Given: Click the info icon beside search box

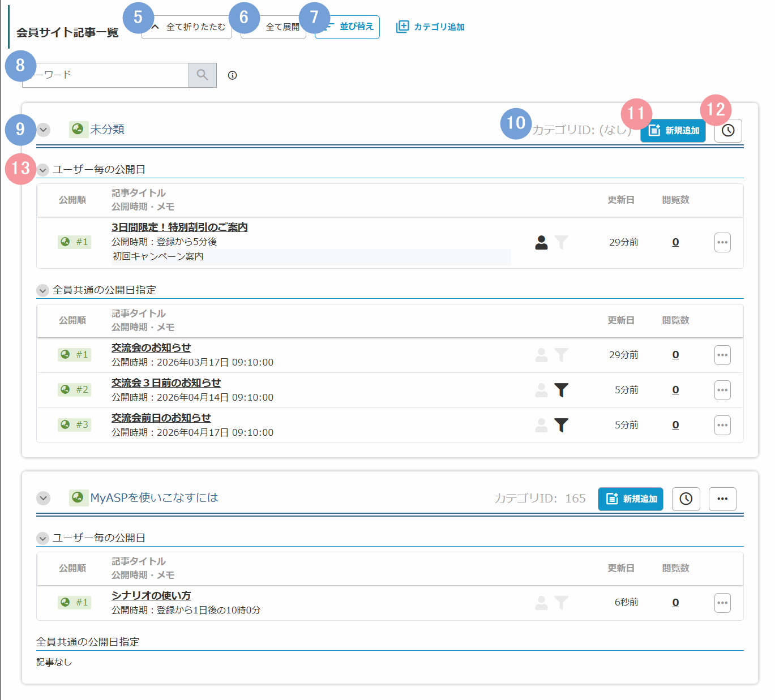Looking at the screenshot, I should pos(232,75).
